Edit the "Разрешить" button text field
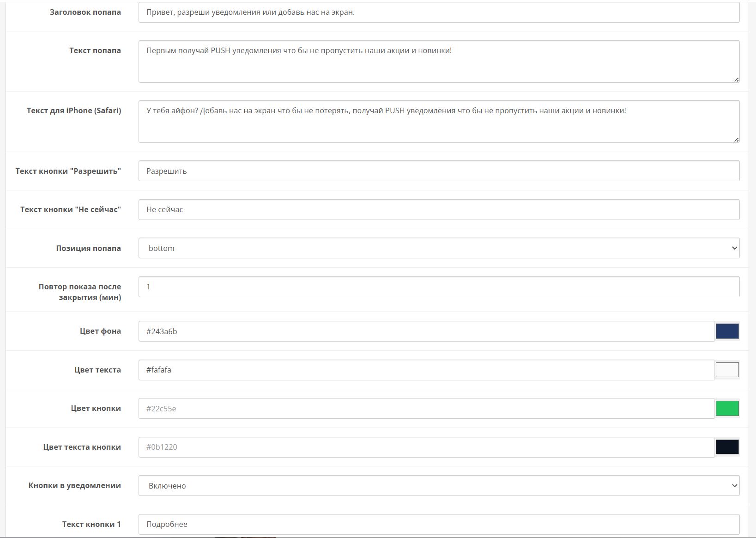This screenshot has width=756, height=538. (x=439, y=171)
